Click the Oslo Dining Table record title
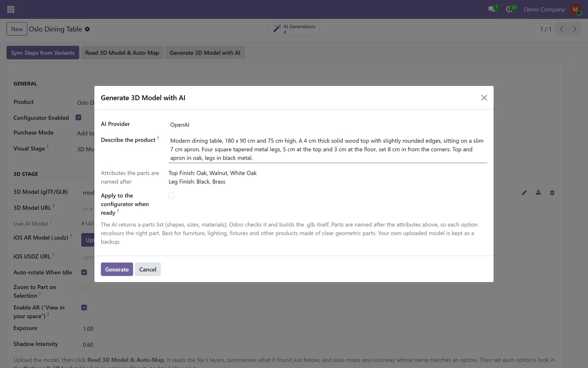 tap(55, 29)
